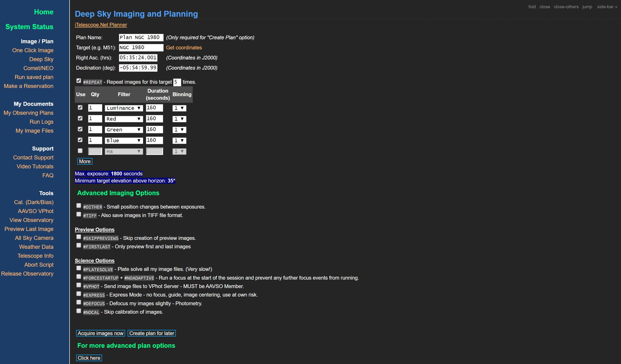Image resolution: width=621 pixels, height=364 pixels.
Task: Check the #TIFF file format option
Action: (79, 214)
